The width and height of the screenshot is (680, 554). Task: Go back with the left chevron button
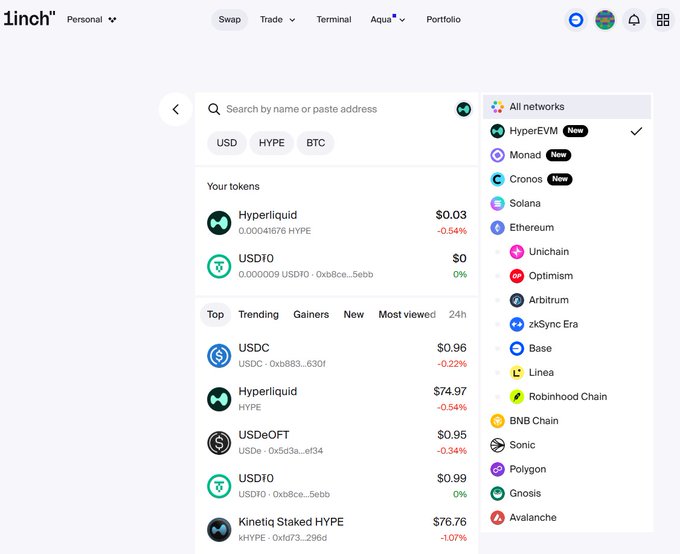tap(176, 109)
